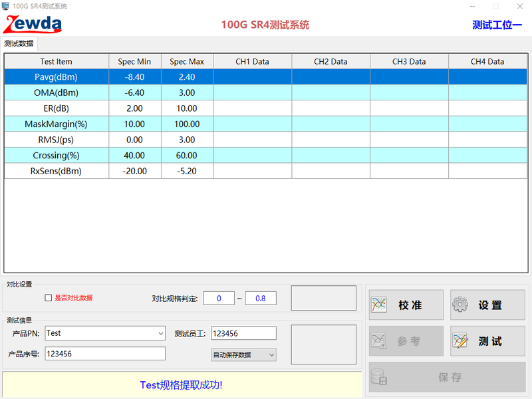Click the 设置 button label

[490, 305]
